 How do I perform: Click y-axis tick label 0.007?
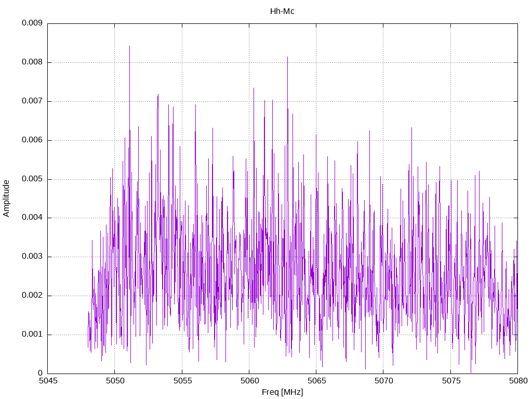click(x=32, y=101)
